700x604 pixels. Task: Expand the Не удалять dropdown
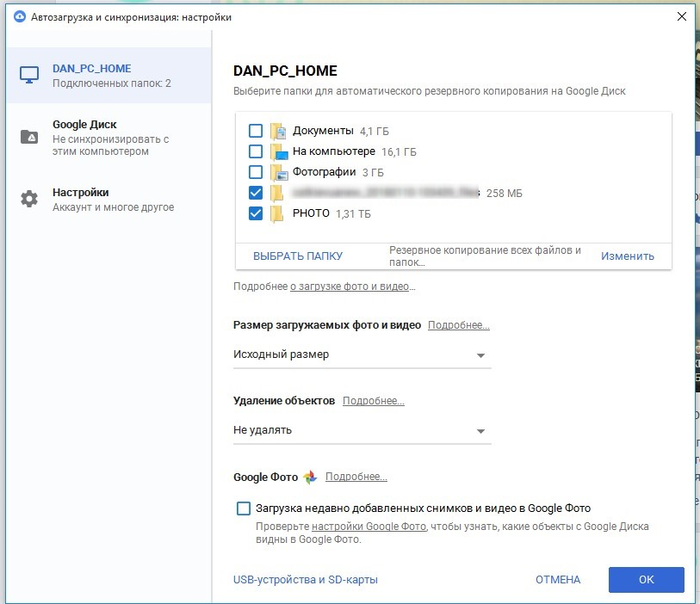[362, 430]
